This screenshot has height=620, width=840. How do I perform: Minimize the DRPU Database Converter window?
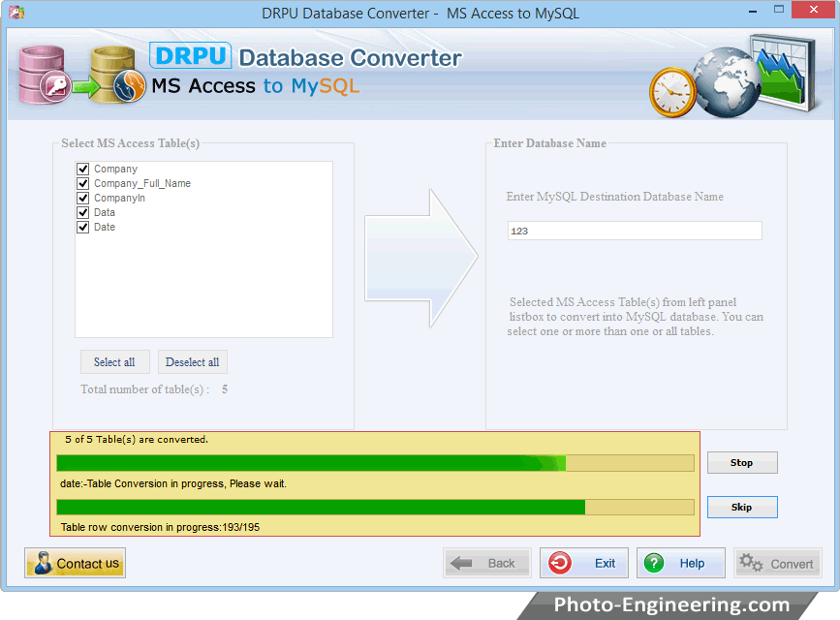point(753,11)
